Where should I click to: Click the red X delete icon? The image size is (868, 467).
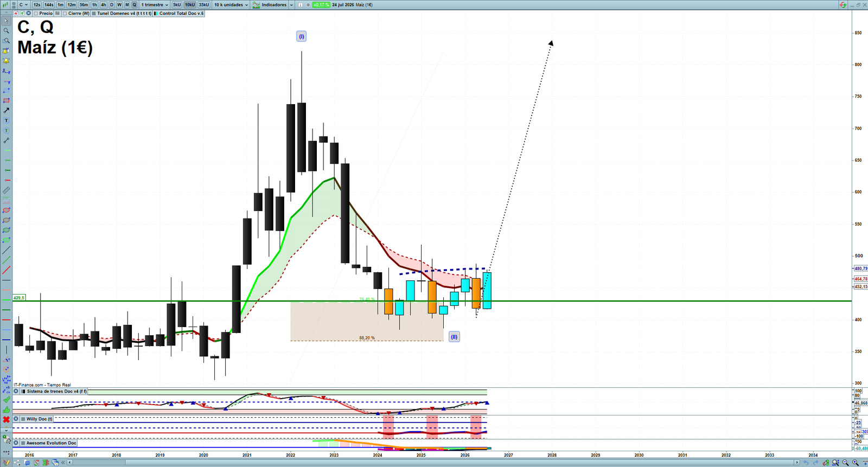point(6,419)
